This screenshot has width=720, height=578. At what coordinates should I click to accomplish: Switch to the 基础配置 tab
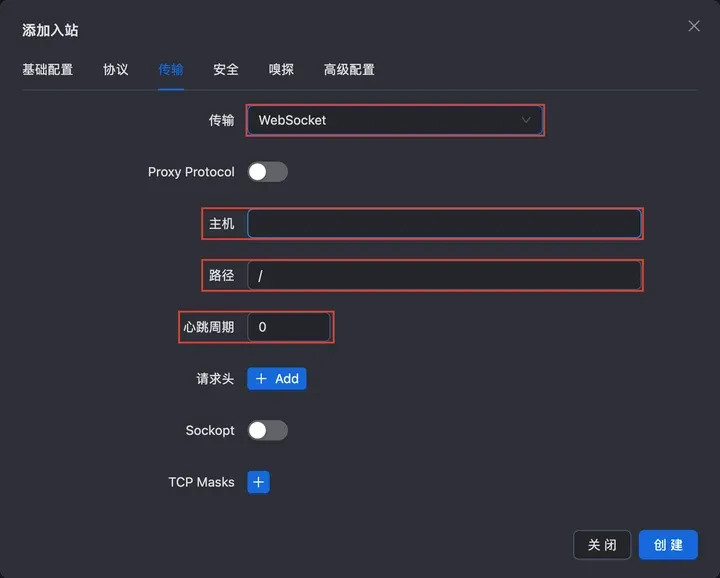click(x=48, y=70)
